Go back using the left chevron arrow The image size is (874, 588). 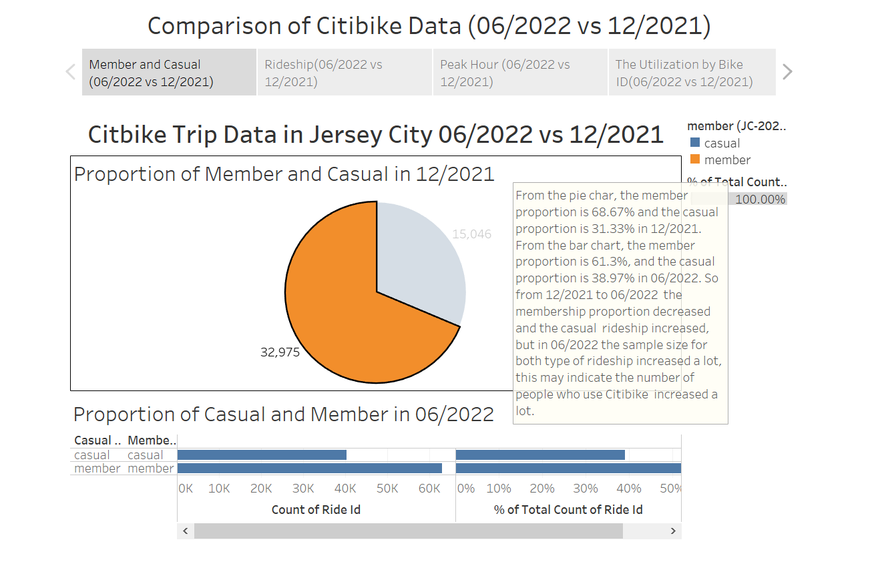coord(69,71)
